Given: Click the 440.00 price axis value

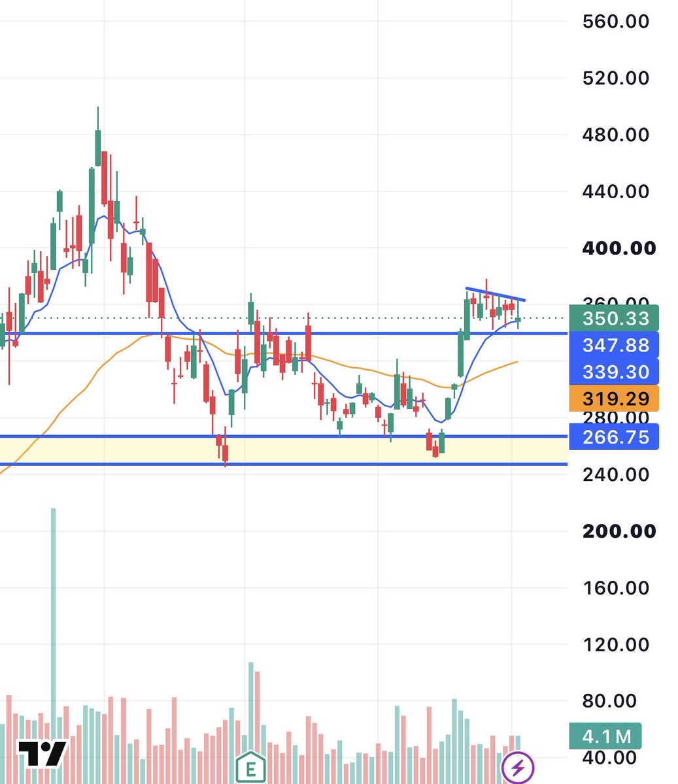Looking at the screenshot, I should tap(616, 191).
